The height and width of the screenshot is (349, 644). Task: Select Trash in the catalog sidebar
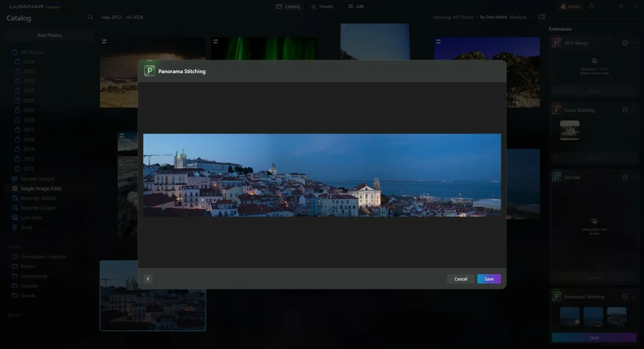click(26, 227)
